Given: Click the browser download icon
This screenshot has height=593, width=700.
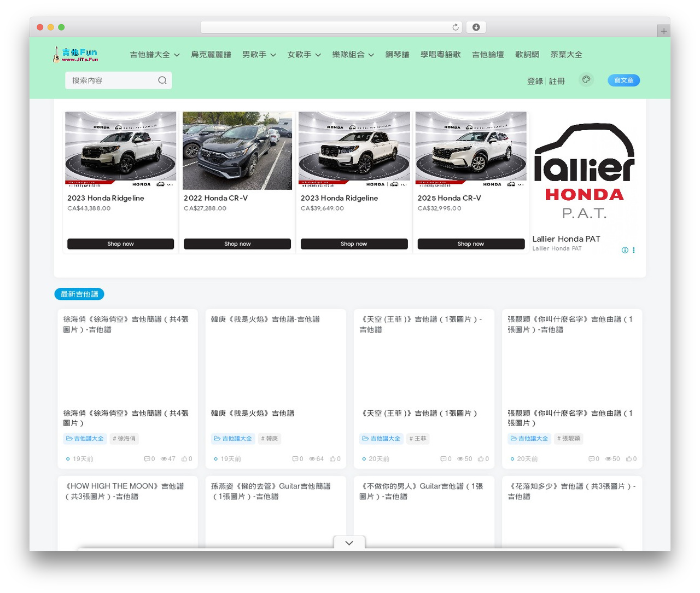Looking at the screenshot, I should click(x=476, y=27).
